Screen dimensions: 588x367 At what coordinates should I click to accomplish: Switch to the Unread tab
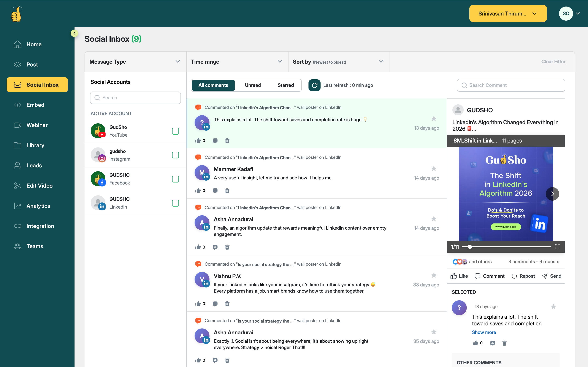pyautogui.click(x=253, y=85)
